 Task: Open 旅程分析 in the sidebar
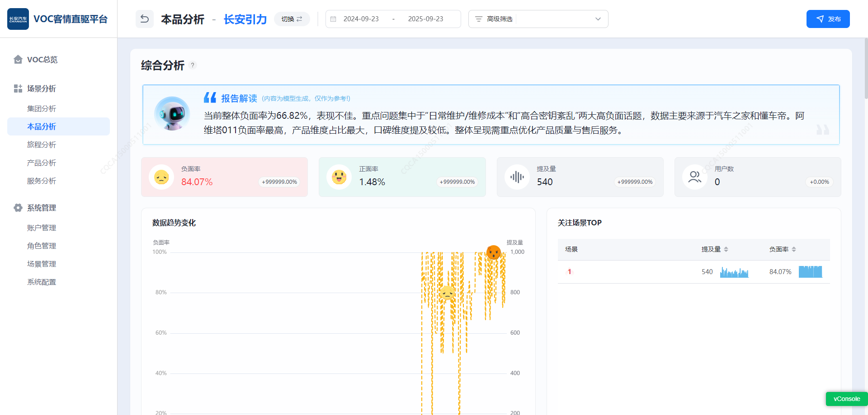tap(42, 145)
